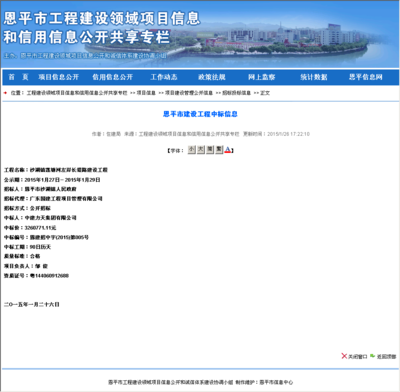400x392 pixels.
Task: Click the 中标编号 bid number line
Action: pos(46,237)
